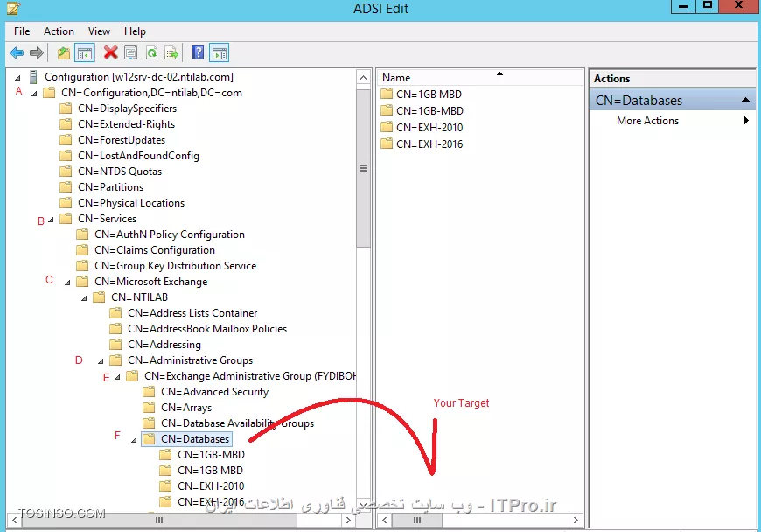761x532 pixels.
Task: Click the ADSI Edit title bar app icon
Action: [14, 8]
